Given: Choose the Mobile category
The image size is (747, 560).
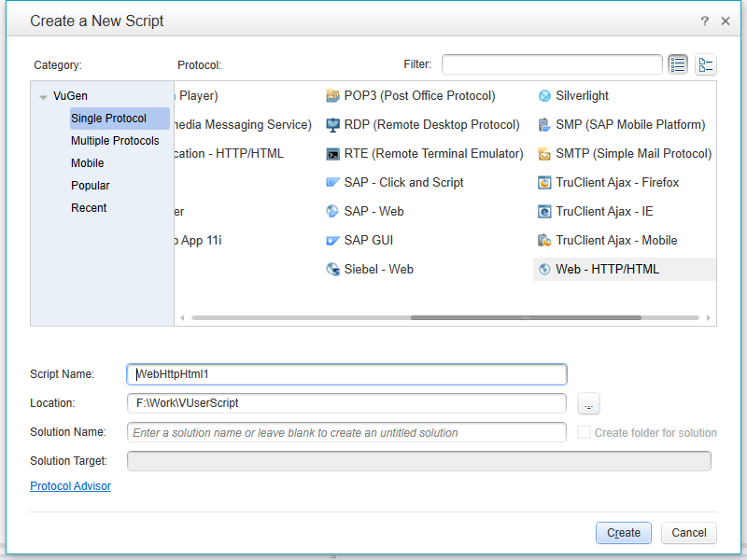Looking at the screenshot, I should tap(87, 163).
